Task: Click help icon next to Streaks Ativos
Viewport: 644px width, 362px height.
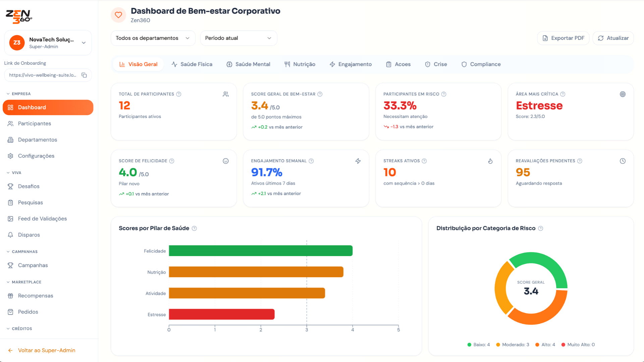Action: point(424,161)
